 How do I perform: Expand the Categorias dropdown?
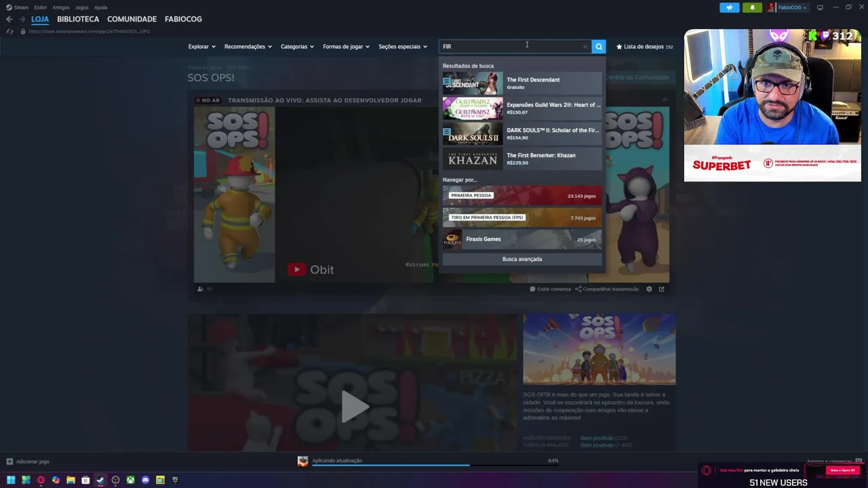297,47
